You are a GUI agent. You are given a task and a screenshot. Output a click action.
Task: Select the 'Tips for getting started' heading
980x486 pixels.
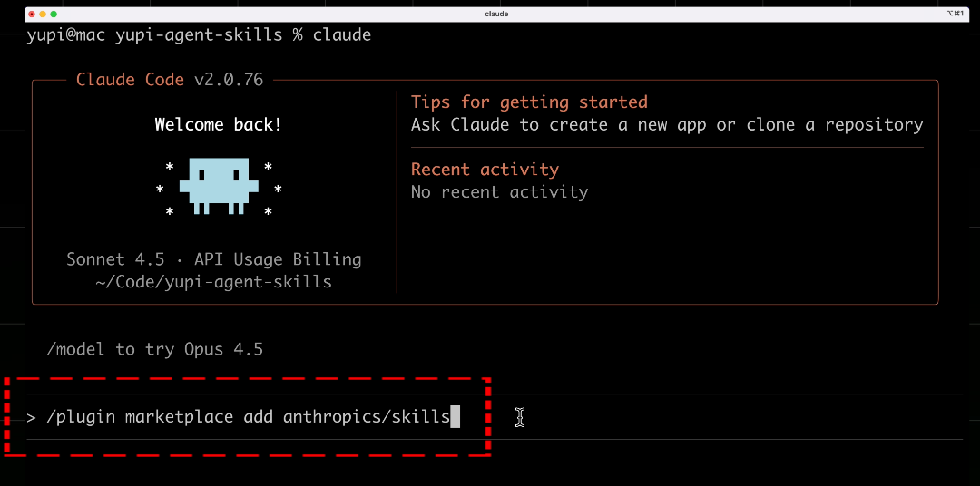529,102
